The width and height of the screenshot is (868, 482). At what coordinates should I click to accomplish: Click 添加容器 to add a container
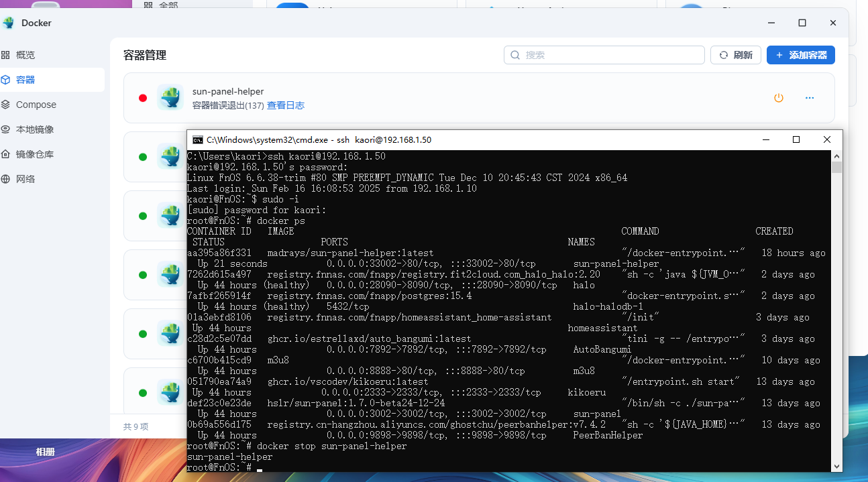tap(801, 55)
